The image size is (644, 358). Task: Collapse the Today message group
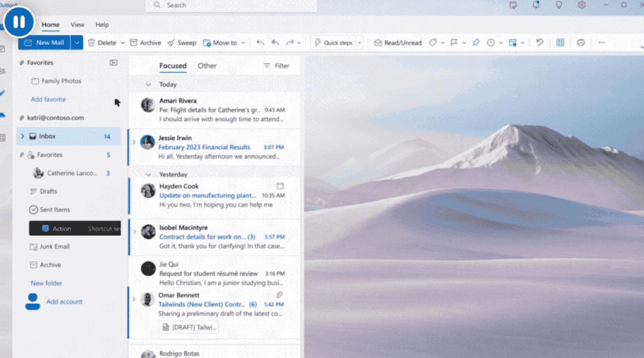click(148, 84)
